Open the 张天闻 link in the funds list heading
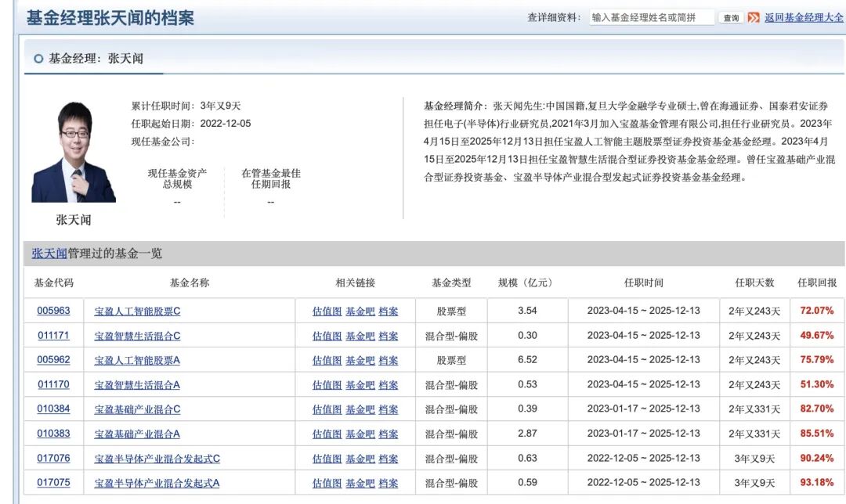 tap(49, 254)
